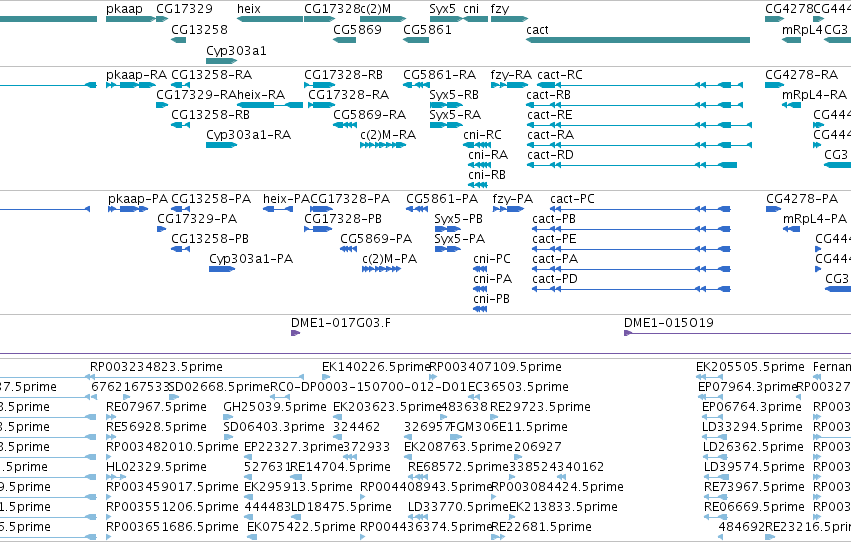851x542 pixels.
Task: Click the CG17329-PA protein label
Action: tap(197, 219)
